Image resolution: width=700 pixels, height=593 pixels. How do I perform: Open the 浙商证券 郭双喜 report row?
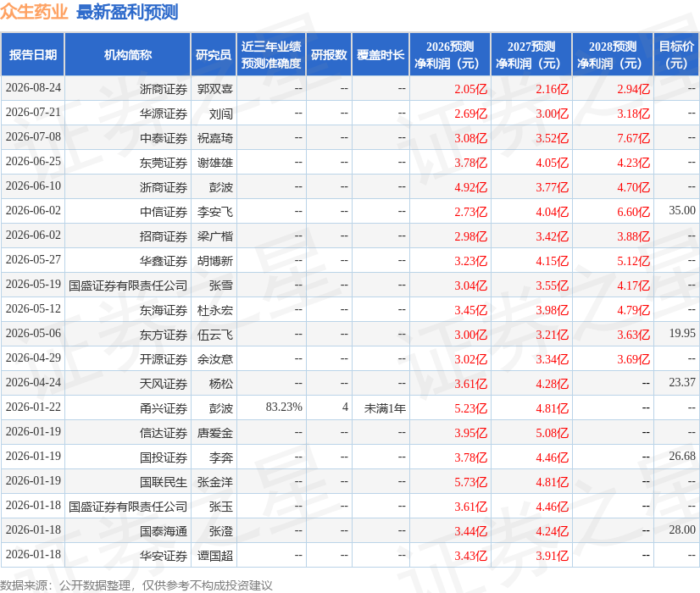(x=350, y=88)
